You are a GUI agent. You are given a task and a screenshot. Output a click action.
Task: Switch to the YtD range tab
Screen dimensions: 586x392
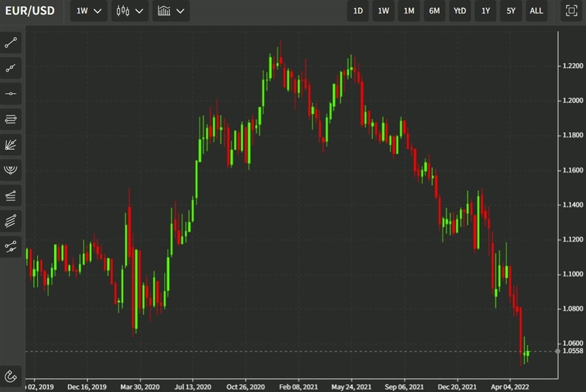coord(460,10)
